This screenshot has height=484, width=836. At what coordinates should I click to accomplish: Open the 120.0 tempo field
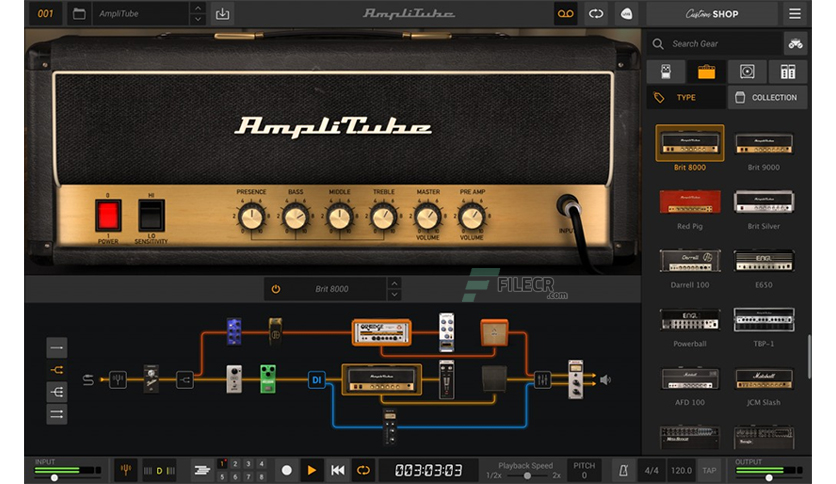point(681,470)
